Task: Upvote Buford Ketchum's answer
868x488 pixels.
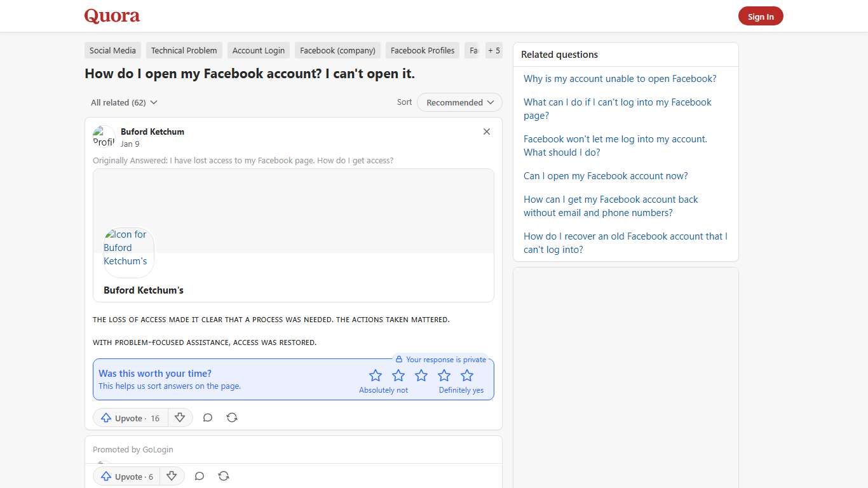Action: pyautogui.click(x=129, y=417)
